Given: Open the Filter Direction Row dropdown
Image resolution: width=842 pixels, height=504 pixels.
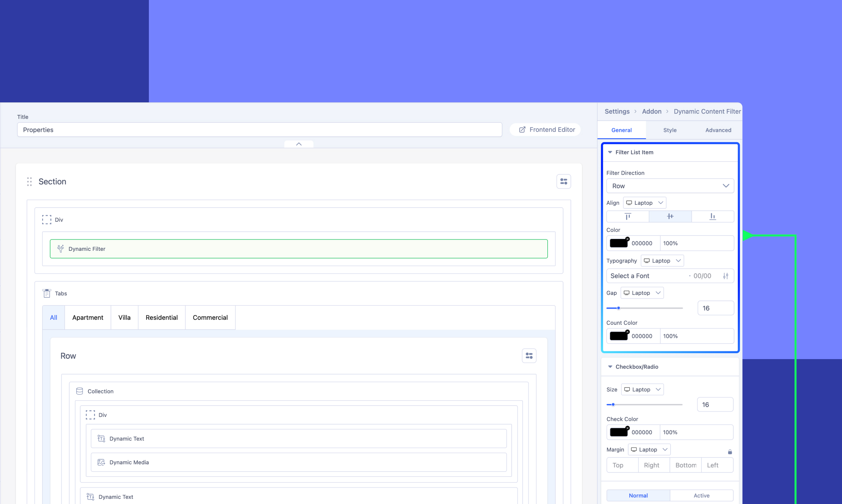Looking at the screenshot, I should pos(670,186).
